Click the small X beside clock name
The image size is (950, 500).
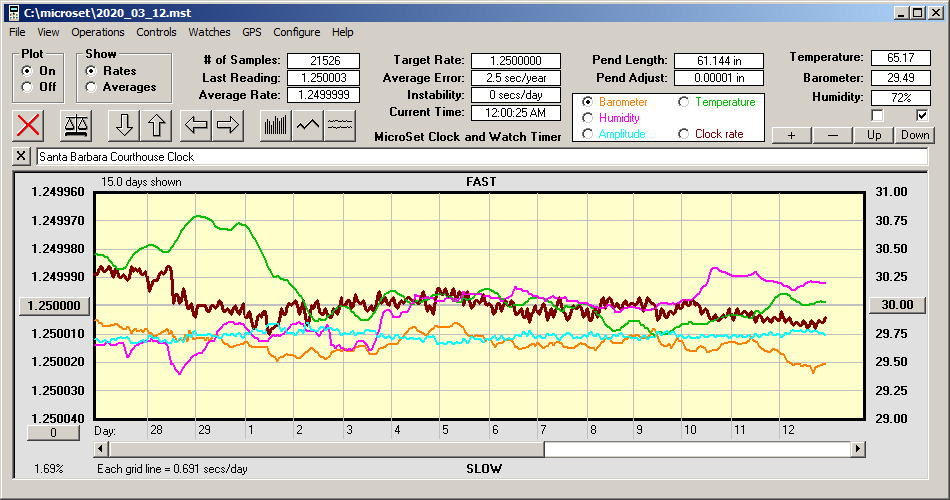[x=21, y=156]
